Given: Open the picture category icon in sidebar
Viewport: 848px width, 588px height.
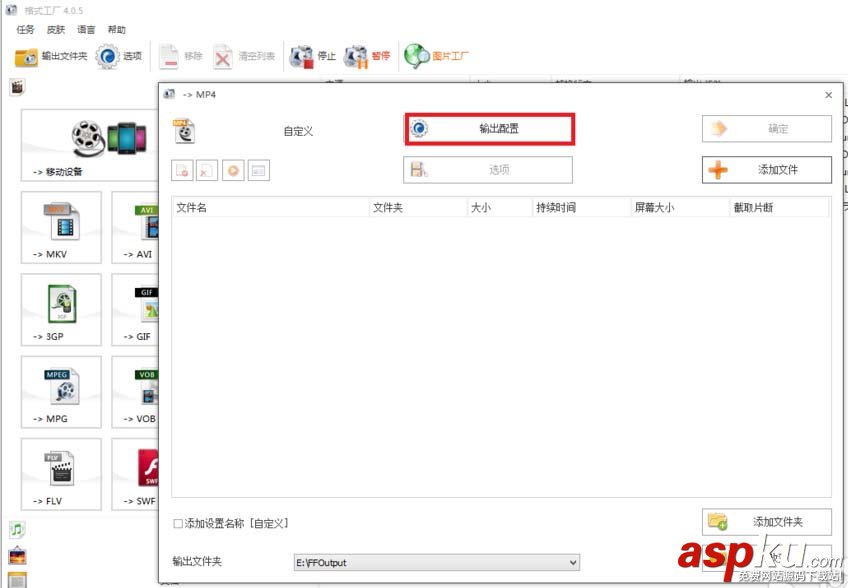Looking at the screenshot, I should 17,556.
